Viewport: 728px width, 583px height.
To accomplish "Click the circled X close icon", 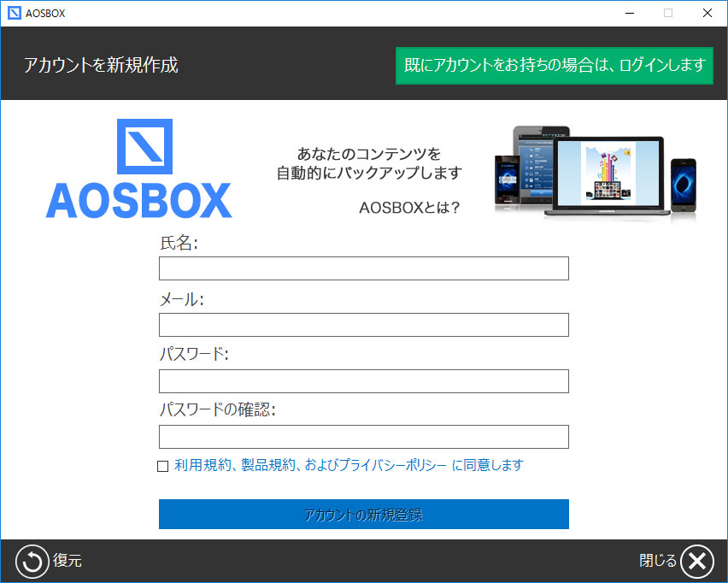I will (697, 561).
